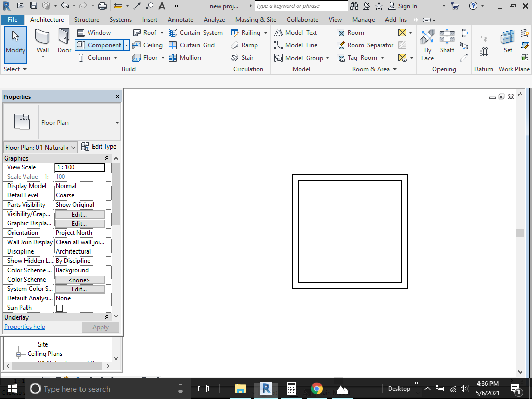This screenshot has width=532, height=399.
Task: Choose Curtain Grid tool
Action: (x=192, y=45)
